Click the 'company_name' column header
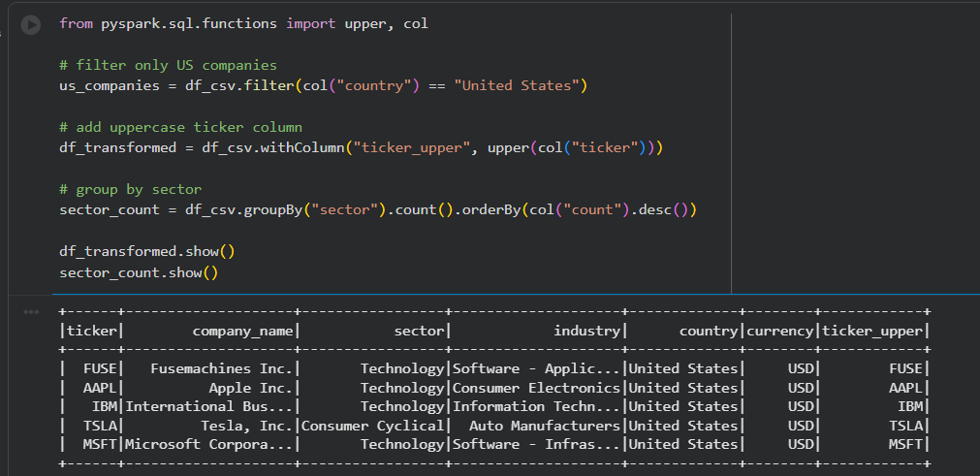Screen dimensions: 980x476 tap(242, 332)
